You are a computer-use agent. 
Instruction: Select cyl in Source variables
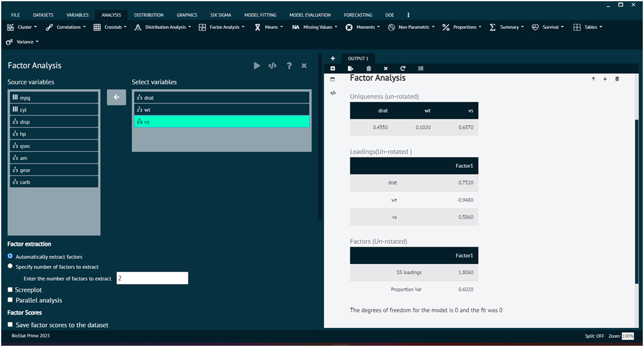(54, 110)
